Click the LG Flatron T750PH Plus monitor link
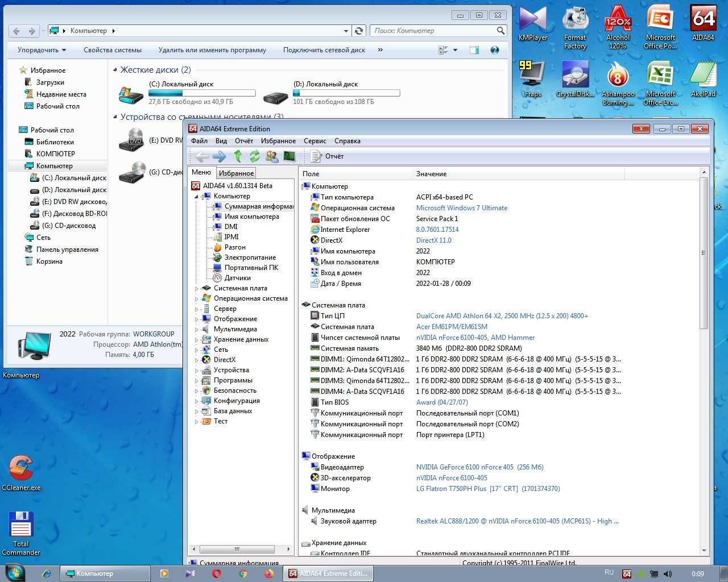 pyautogui.click(x=487, y=489)
